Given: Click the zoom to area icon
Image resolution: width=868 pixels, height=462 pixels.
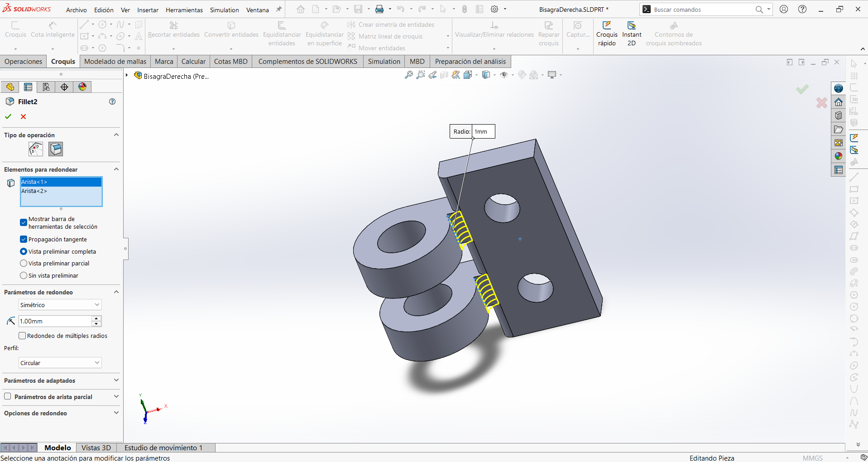Looking at the screenshot, I should point(421,75).
